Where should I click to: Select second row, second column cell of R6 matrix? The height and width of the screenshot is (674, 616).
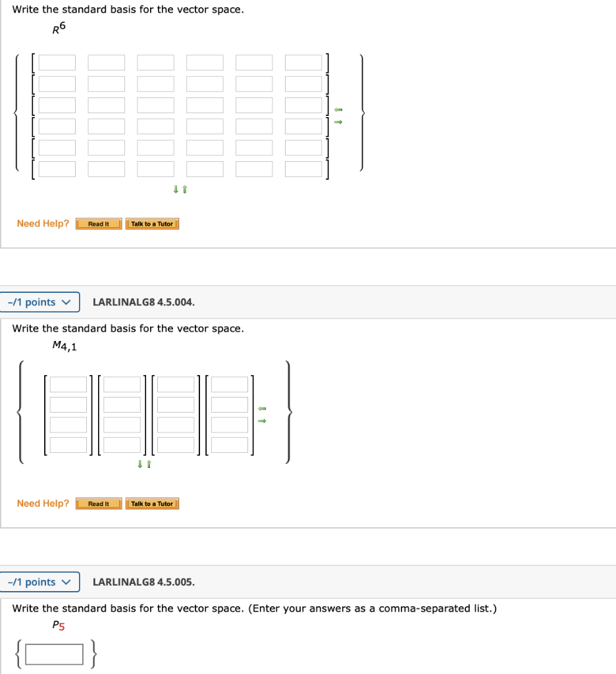(x=106, y=84)
